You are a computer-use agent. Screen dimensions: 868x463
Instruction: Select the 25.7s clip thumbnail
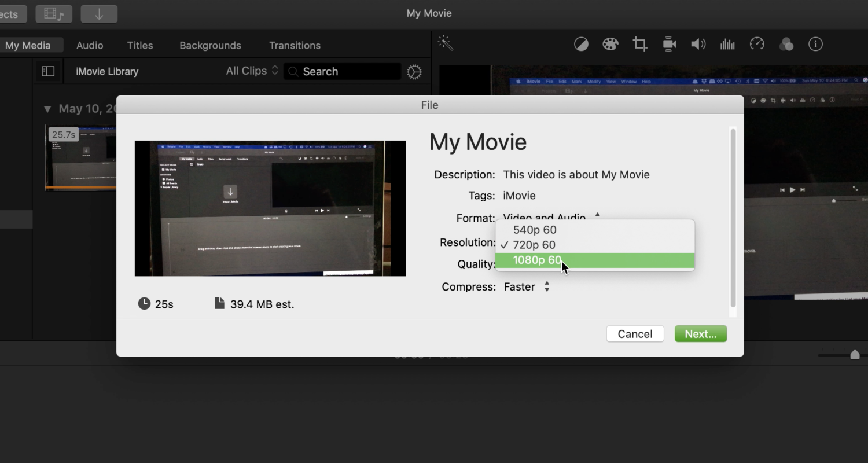click(82, 157)
